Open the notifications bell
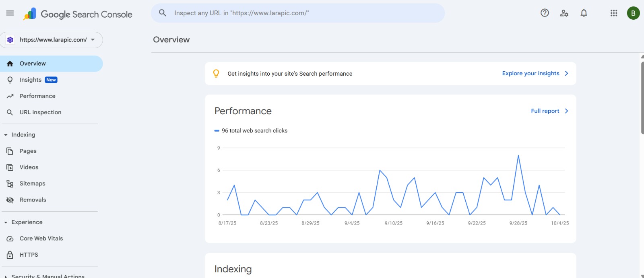Screen dimensions: 644x278 (x=584, y=13)
